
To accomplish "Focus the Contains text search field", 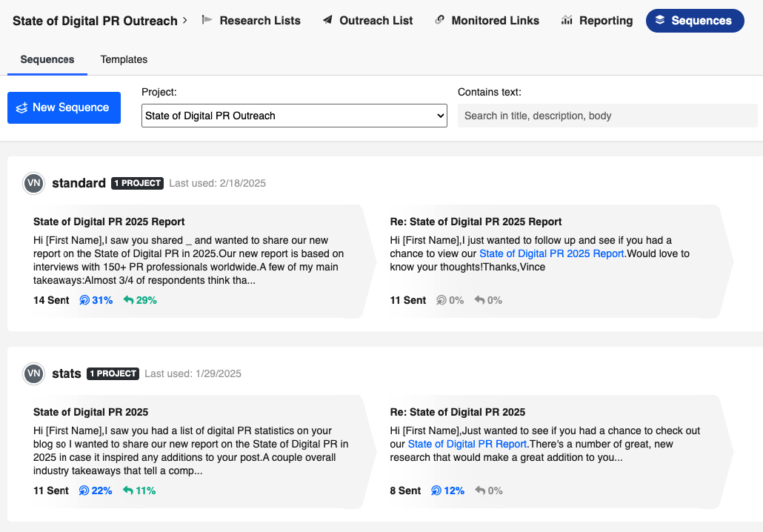I will tap(607, 116).
